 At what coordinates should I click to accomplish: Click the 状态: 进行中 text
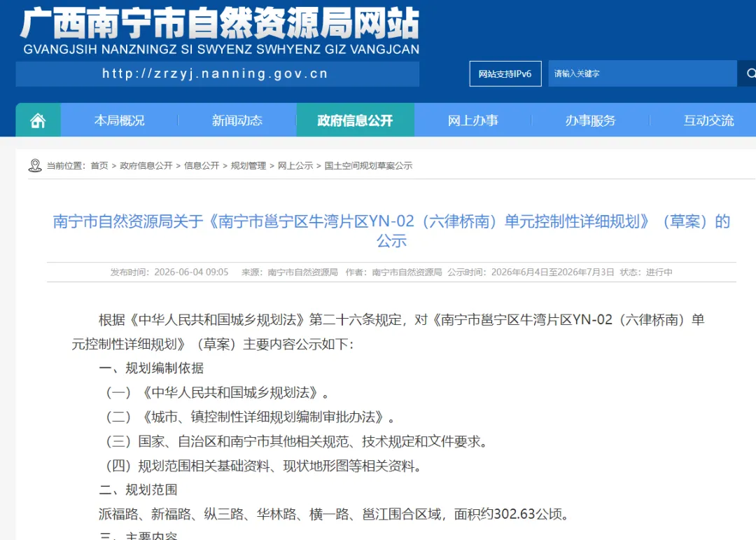coord(646,272)
